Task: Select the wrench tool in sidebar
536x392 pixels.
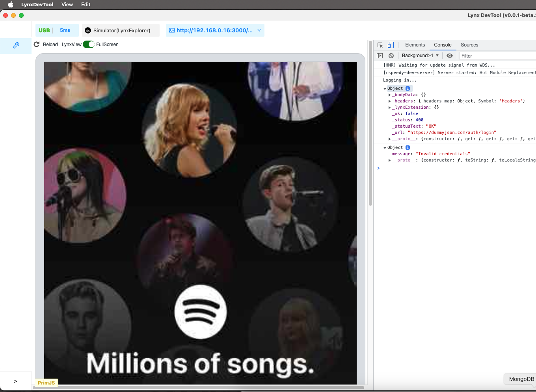Action: click(x=16, y=45)
